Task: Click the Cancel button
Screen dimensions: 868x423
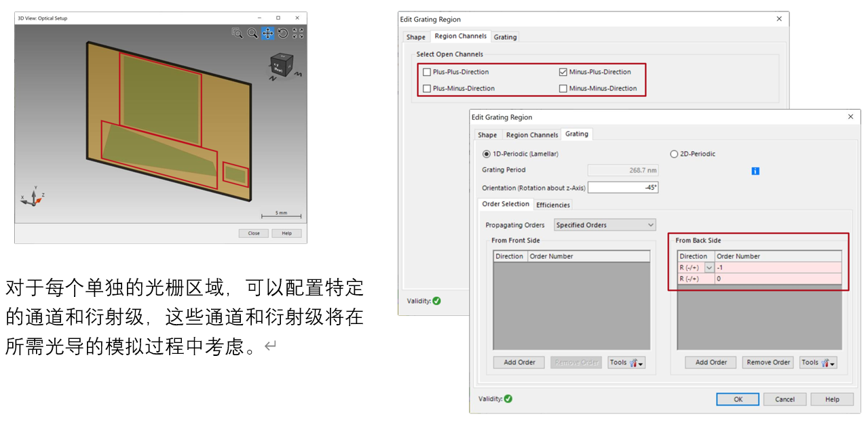Action: click(x=785, y=399)
